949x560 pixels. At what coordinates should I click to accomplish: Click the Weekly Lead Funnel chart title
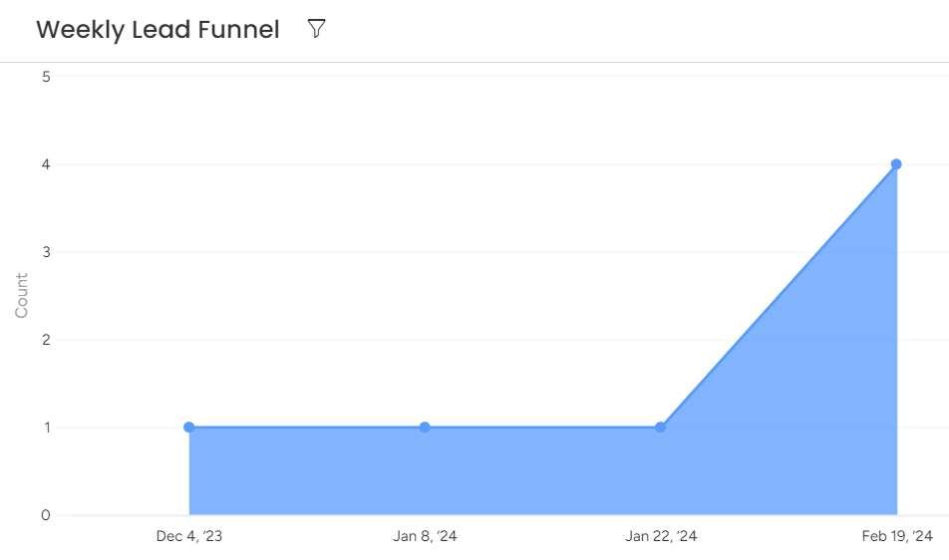pyautogui.click(x=158, y=30)
